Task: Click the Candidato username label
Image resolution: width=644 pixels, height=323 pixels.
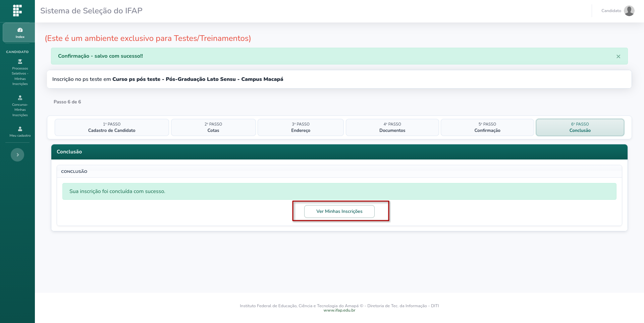Action: (611, 11)
